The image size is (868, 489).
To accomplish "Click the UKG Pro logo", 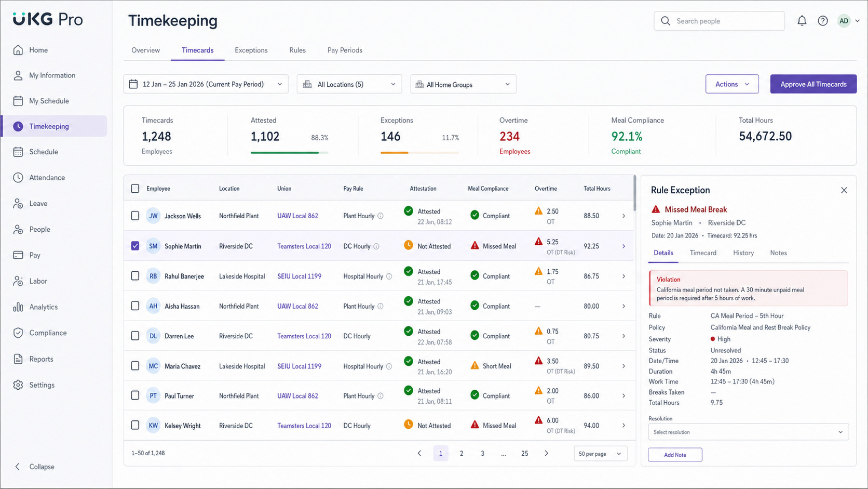I will pos(48,19).
